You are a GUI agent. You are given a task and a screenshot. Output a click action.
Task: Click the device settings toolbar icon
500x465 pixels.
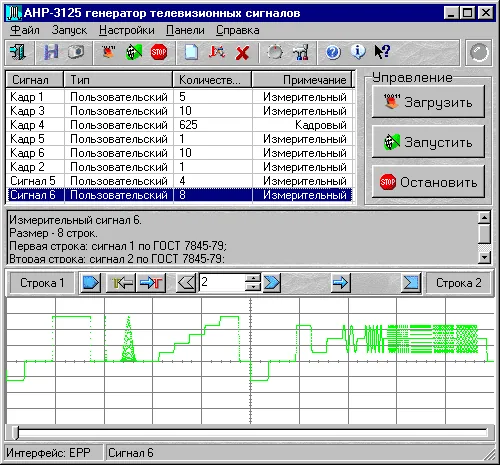coord(301,52)
